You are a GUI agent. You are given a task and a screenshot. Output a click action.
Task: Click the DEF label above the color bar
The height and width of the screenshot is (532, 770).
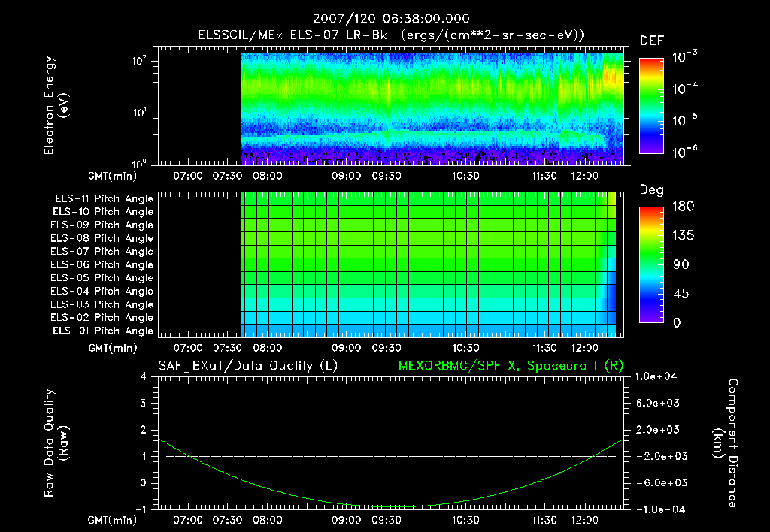click(652, 41)
